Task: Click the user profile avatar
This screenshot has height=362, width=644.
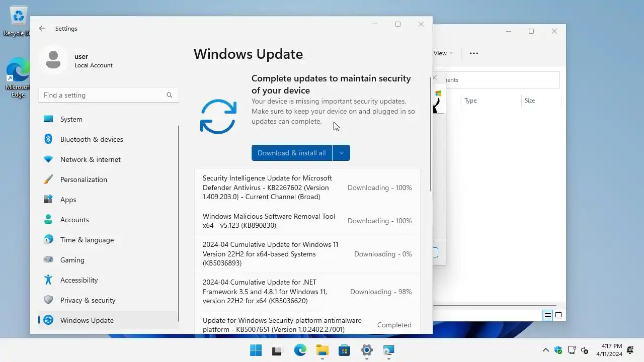Action: pyautogui.click(x=53, y=60)
